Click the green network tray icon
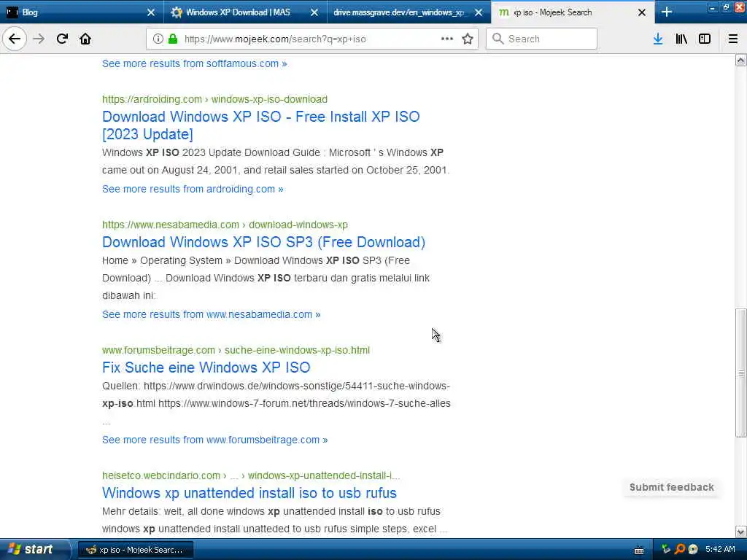 click(665, 549)
